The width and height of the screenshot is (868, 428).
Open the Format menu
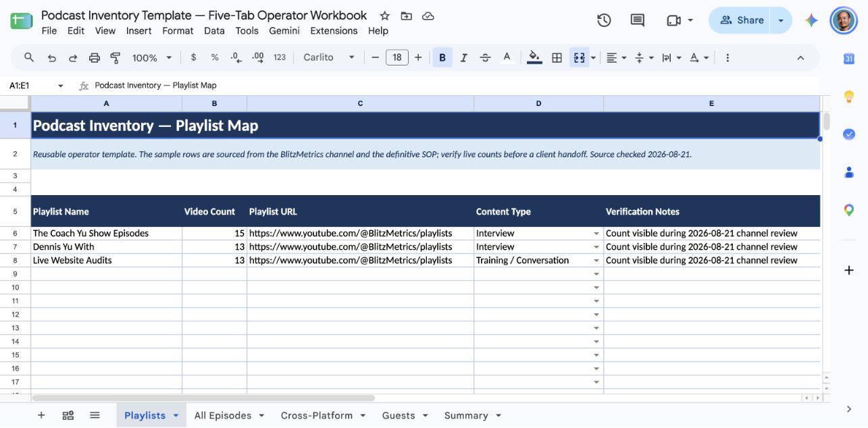[x=178, y=30]
